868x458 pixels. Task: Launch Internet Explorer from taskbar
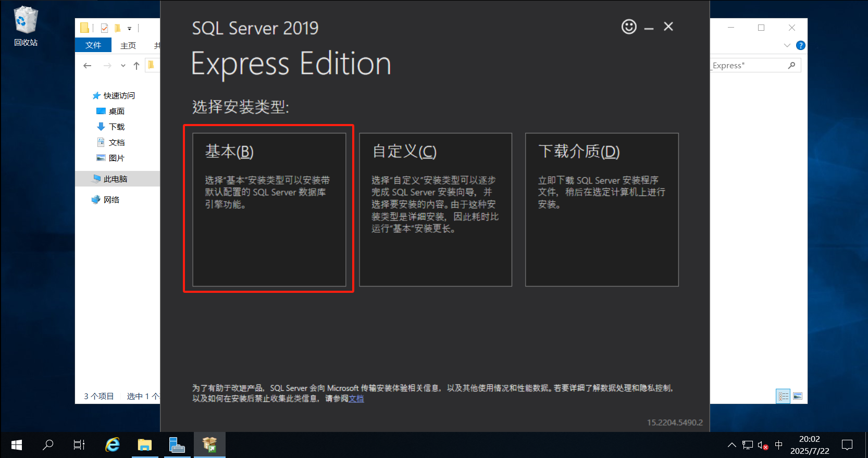click(113, 445)
